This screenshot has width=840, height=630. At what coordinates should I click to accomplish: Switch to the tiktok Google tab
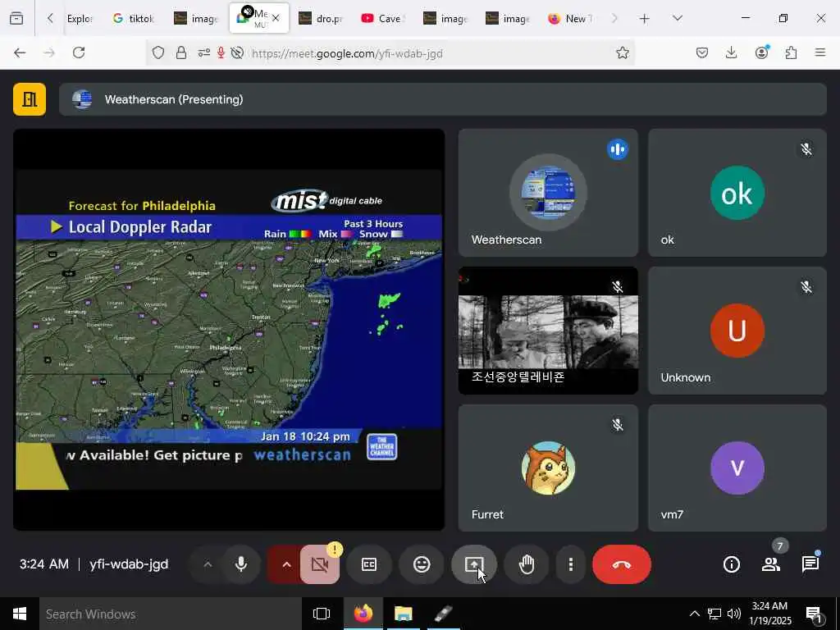click(x=134, y=18)
